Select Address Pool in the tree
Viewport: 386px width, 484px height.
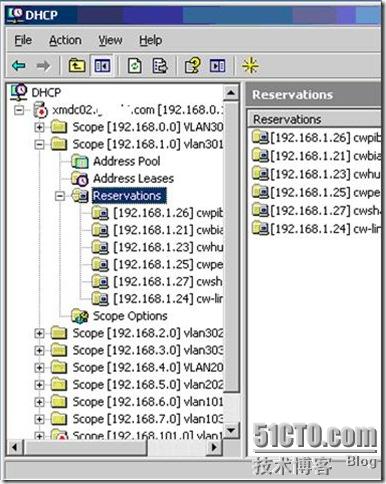tap(127, 161)
